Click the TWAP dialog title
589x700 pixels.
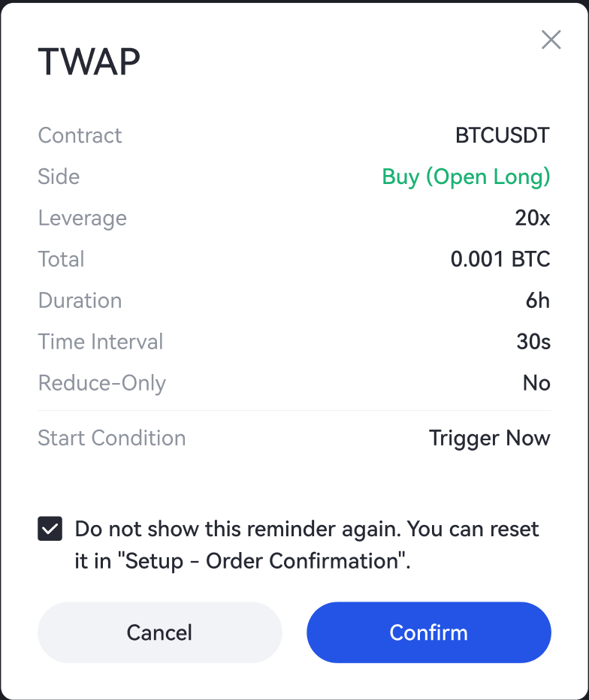89,62
